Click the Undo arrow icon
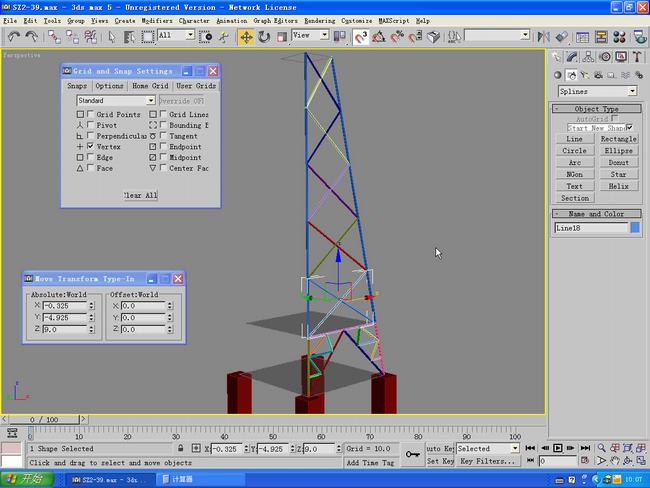The width and height of the screenshot is (650, 488). point(14,37)
